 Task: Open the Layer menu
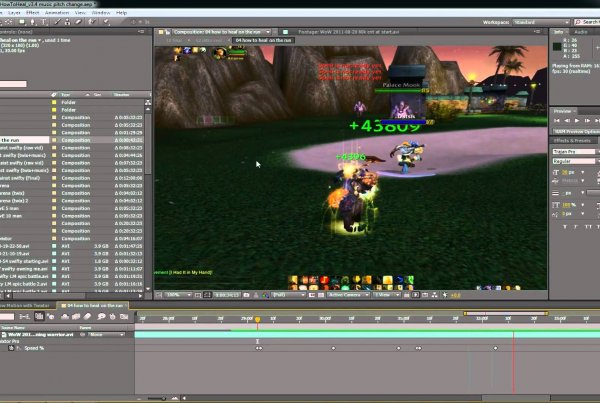(x=14, y=13)
